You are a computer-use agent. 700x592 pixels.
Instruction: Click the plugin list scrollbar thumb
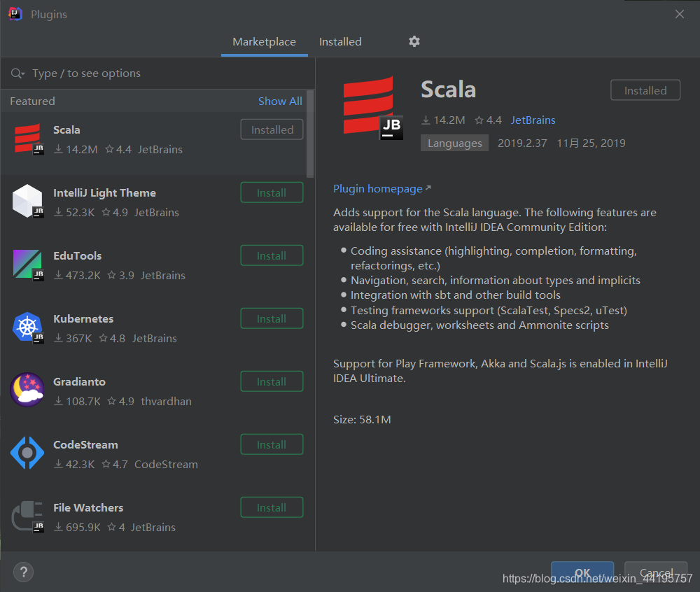[x=310, y=134]
